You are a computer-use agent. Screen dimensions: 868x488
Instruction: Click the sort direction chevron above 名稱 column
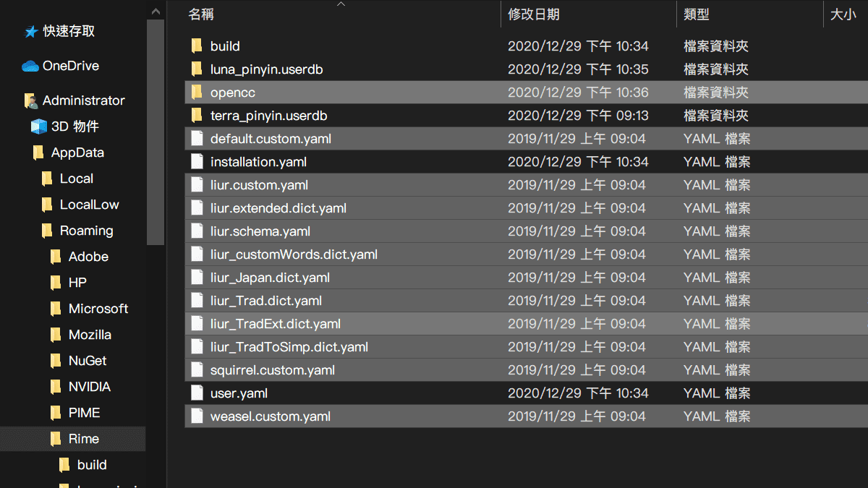pos(340,6)
